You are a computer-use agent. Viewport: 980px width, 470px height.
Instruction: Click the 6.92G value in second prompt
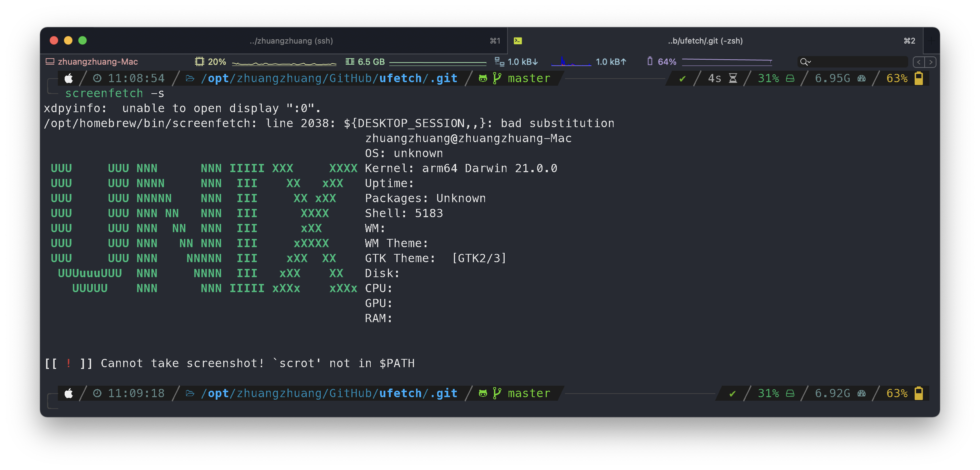click(x=832, y=394)
